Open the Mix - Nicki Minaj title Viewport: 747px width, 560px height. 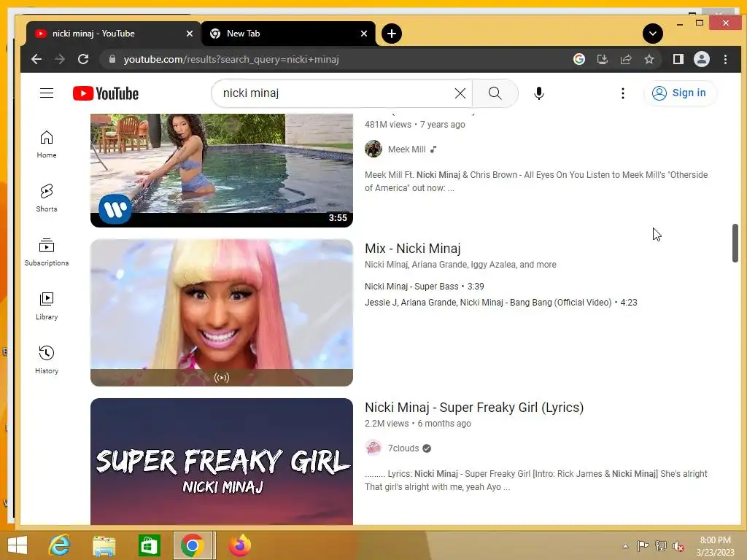point(413,248)
